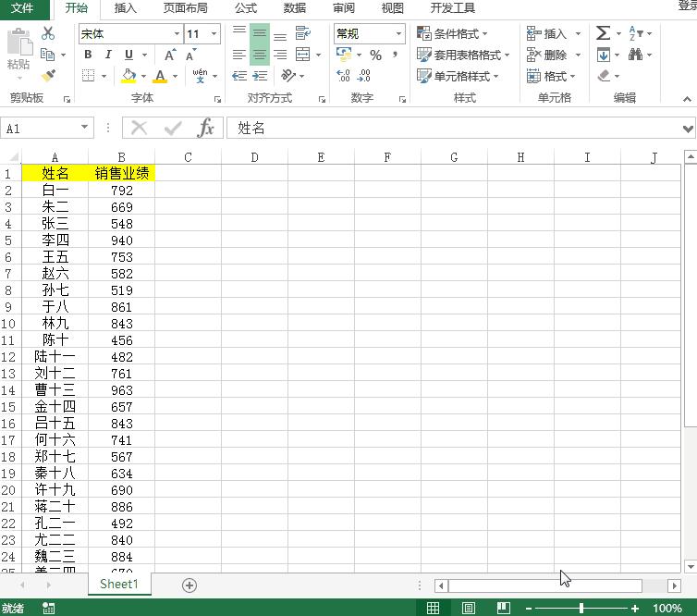The image size is (697, 616).
Task: Decrease decimal places icon
Action: click(364, 76)
